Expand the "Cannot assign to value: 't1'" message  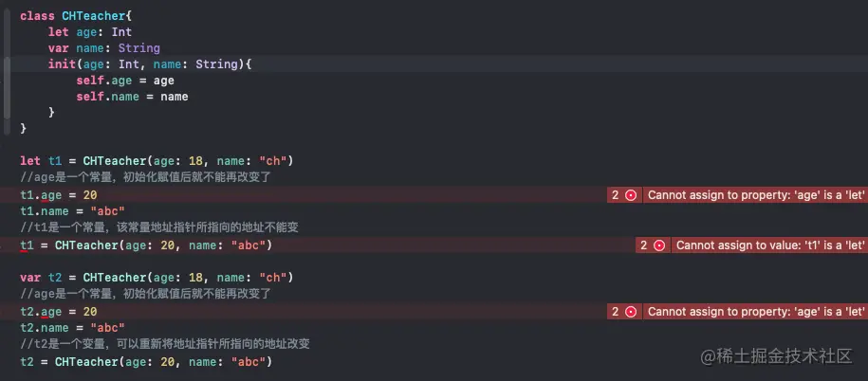coord(770,245)
